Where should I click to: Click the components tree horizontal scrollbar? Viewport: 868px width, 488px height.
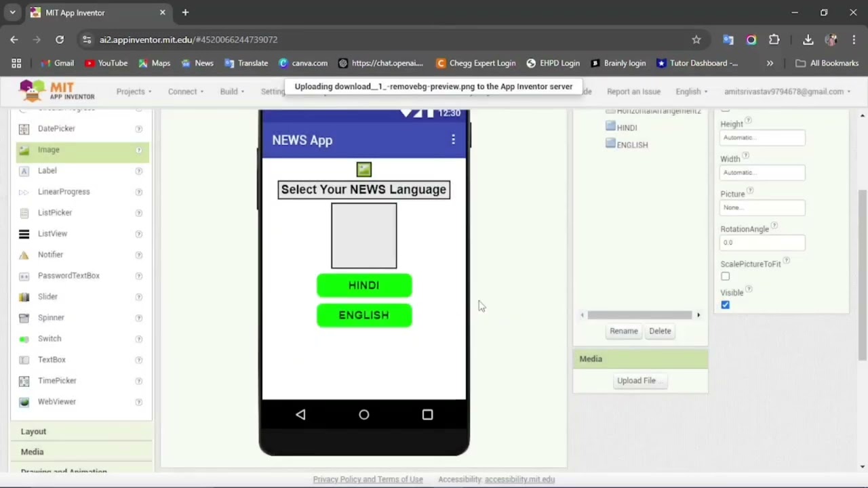(x=639, y=314)
